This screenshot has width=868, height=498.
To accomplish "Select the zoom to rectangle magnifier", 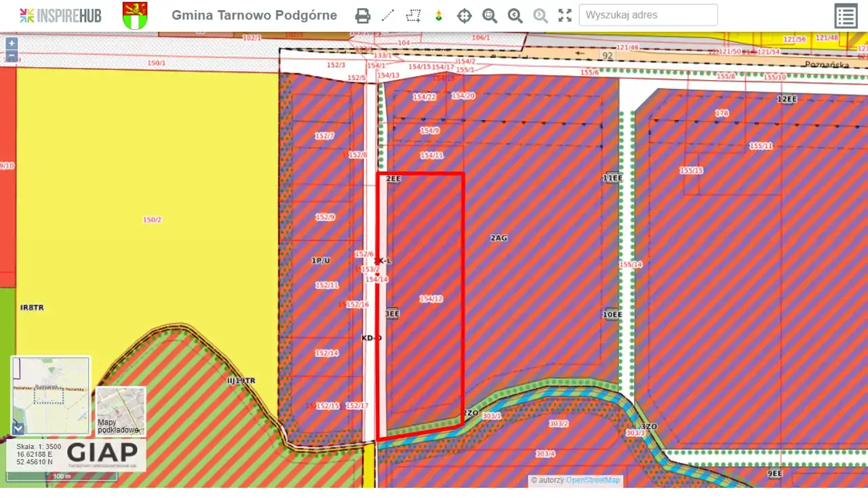I will 490,16.
